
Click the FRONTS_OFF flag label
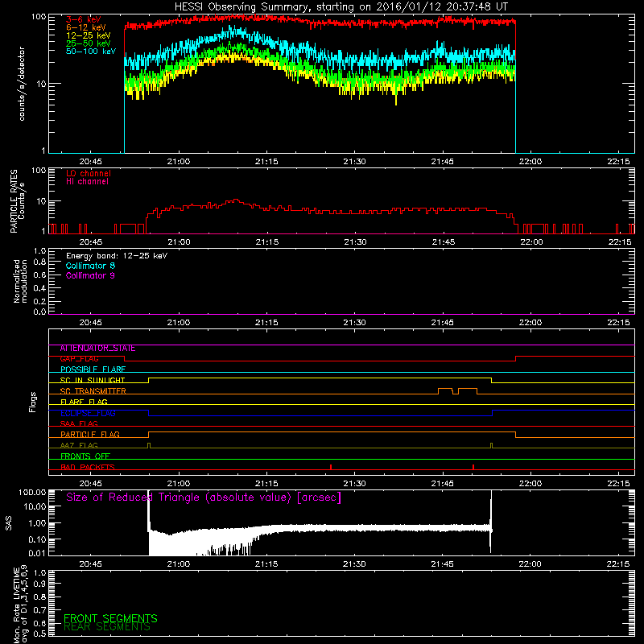(85, 456)
